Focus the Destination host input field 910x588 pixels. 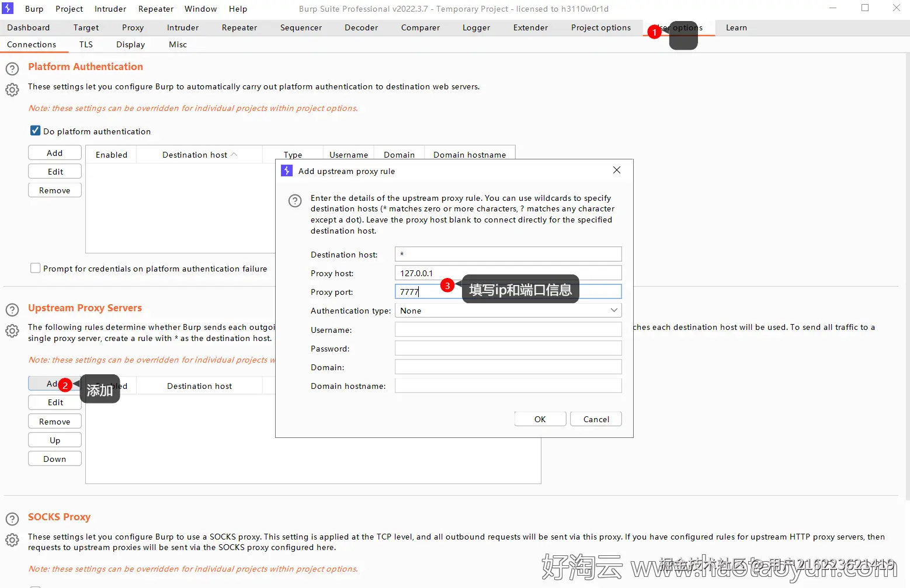click(x=508, y=254)
